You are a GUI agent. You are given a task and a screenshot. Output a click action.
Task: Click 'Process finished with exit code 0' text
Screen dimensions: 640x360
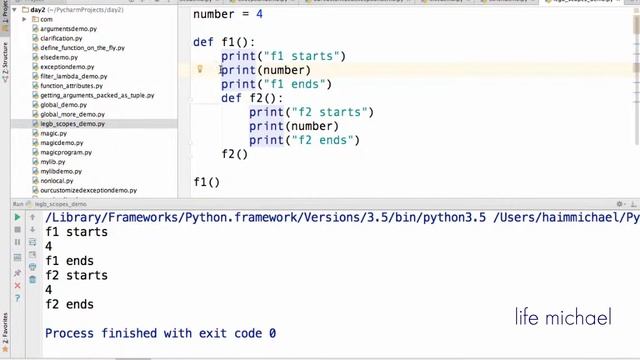160,333
